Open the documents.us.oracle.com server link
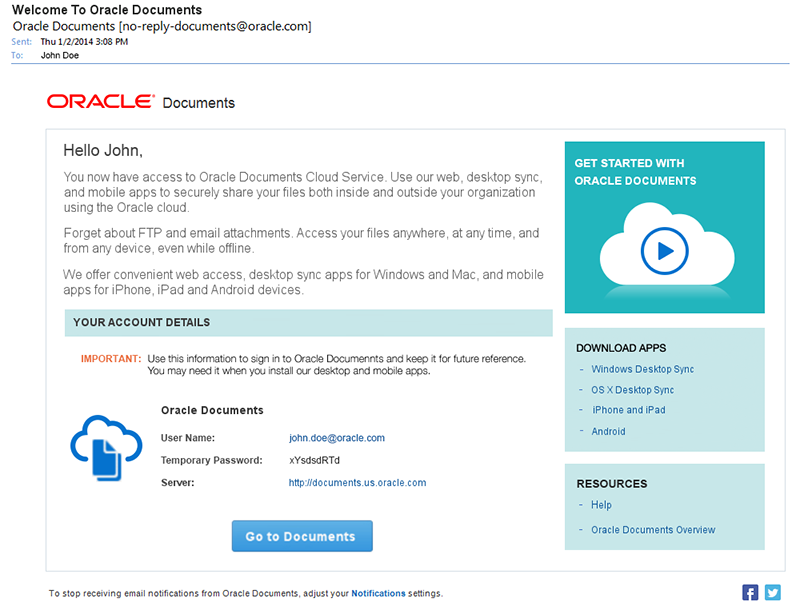Image resolution: width=800 pixels, height=610 pixels. 357,482
